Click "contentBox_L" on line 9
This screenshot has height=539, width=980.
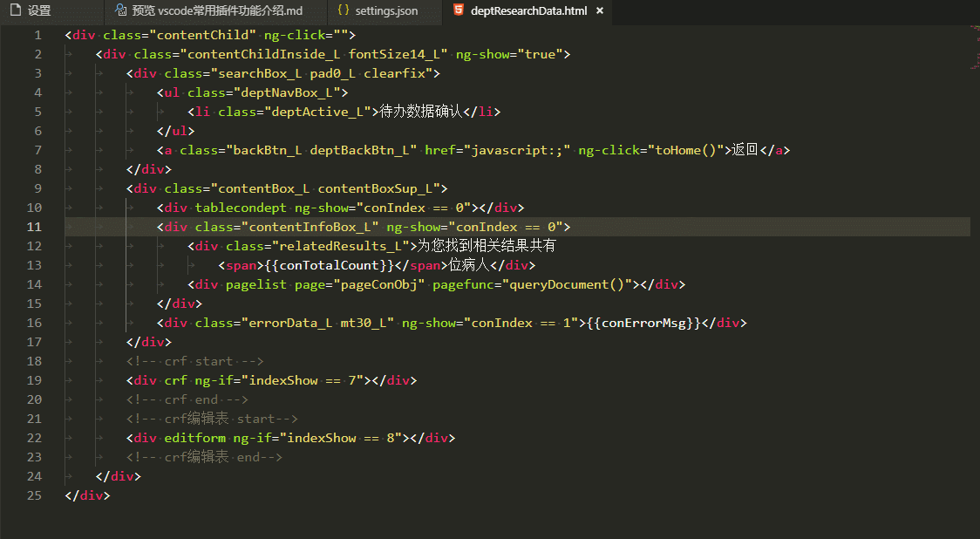[x=264, y=189]
